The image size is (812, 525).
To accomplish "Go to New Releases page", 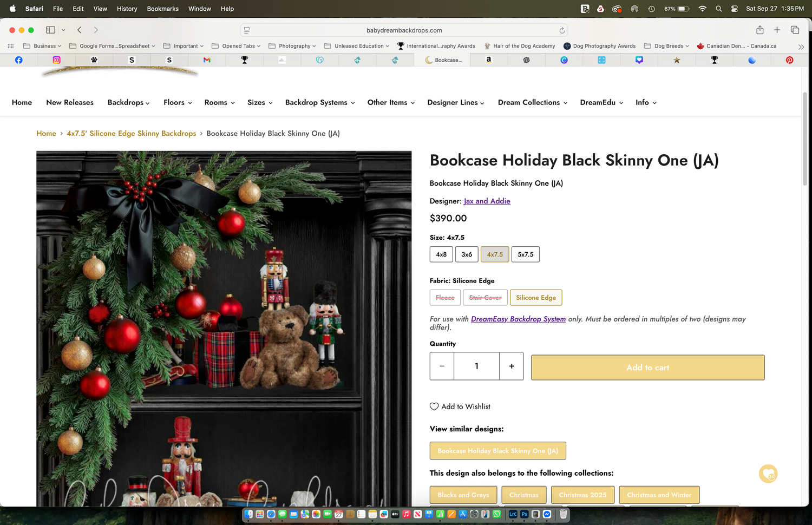I will tap(70, 102).
